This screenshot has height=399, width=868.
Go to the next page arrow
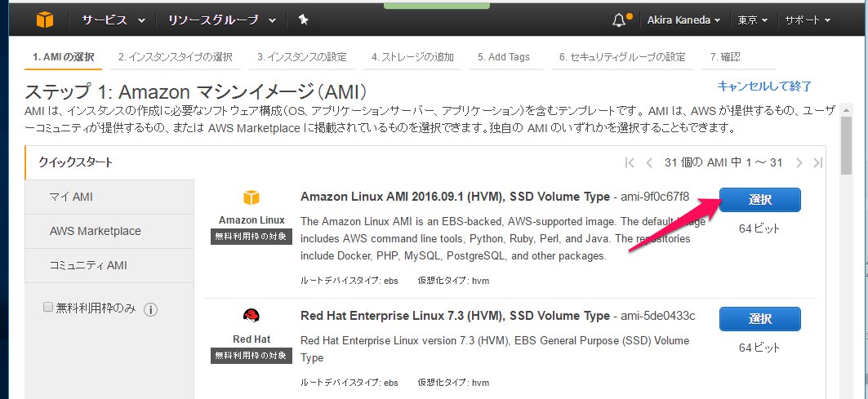799,162
